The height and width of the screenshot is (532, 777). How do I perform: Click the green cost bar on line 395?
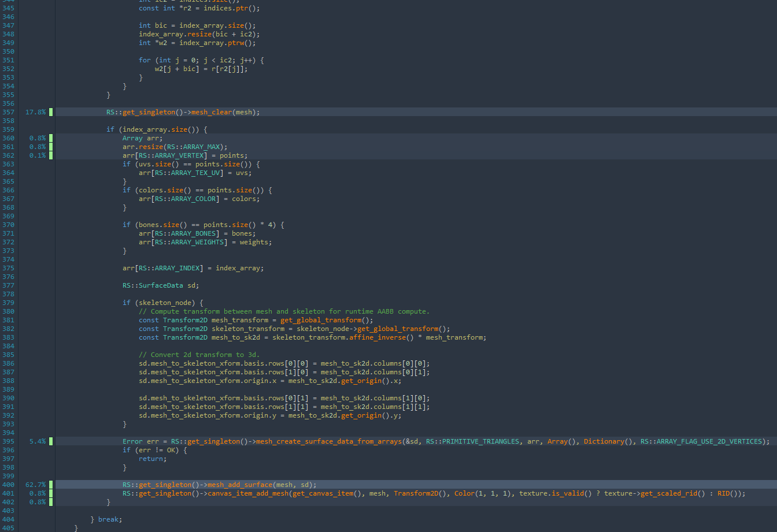pyautogui.click(x=51, y=441)
